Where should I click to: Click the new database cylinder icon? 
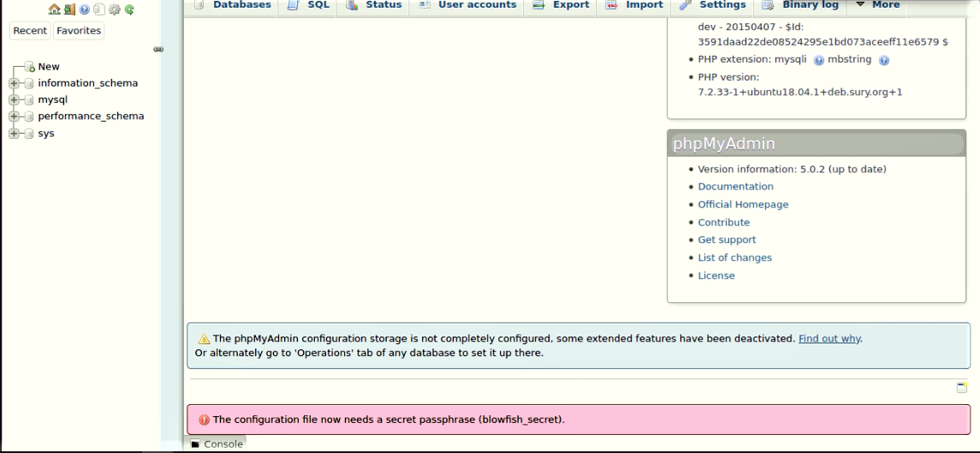29,67
